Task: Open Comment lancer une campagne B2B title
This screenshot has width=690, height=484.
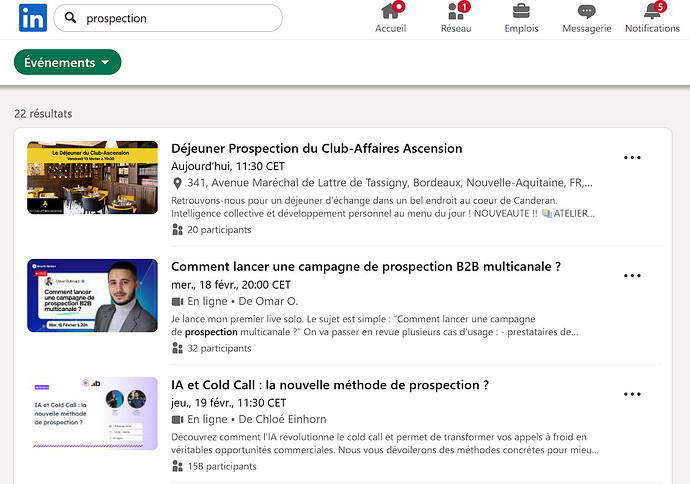Action: click(x=366, y=266)
